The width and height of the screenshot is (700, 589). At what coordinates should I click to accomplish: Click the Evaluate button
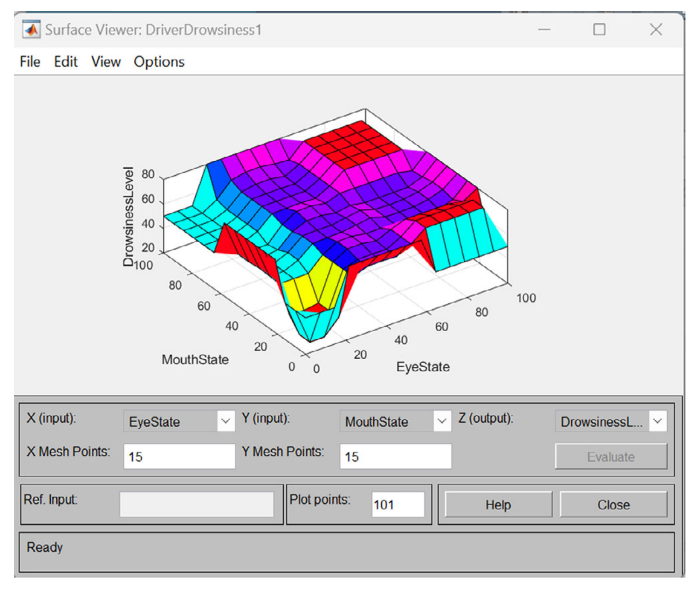coord(611,457)
